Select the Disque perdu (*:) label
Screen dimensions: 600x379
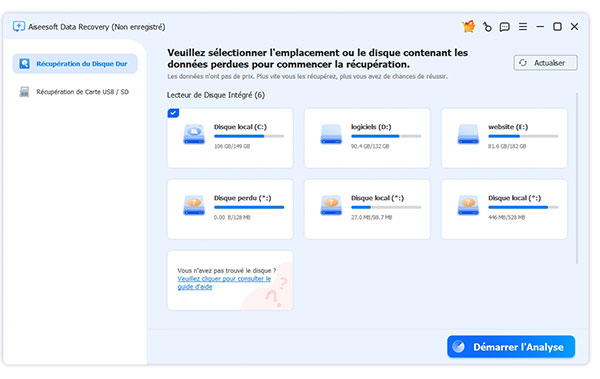243,198
